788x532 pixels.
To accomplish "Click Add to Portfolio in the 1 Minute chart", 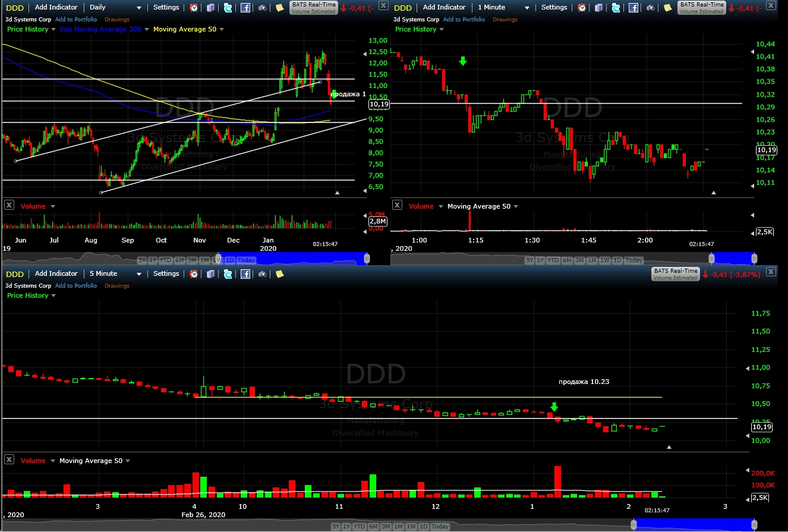I will click(464, 20).
